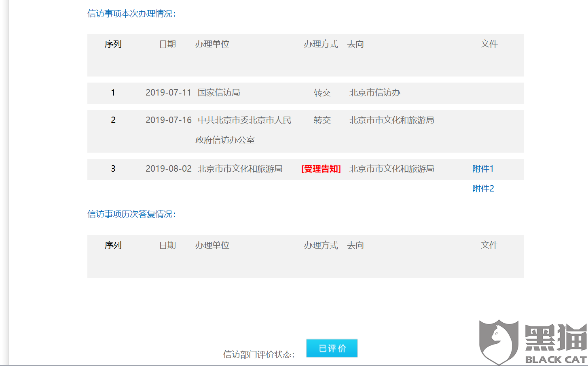Click 北京市市文化和旅游局 destination in row 3
The image size is (588, 366).
coord(391,169)
